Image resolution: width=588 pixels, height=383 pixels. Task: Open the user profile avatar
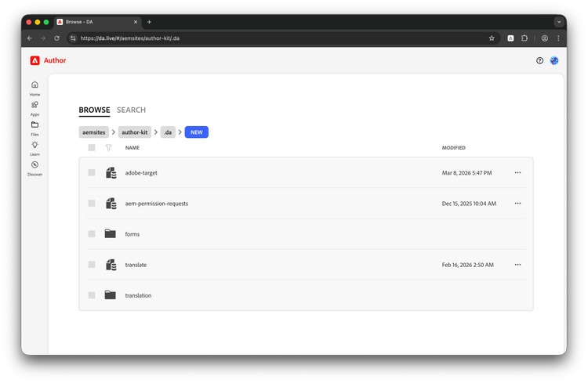click(x=554, y=60)
